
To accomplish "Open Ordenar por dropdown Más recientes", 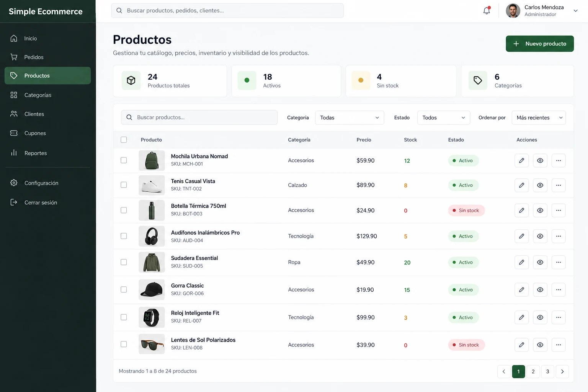I will click(539, 118).
